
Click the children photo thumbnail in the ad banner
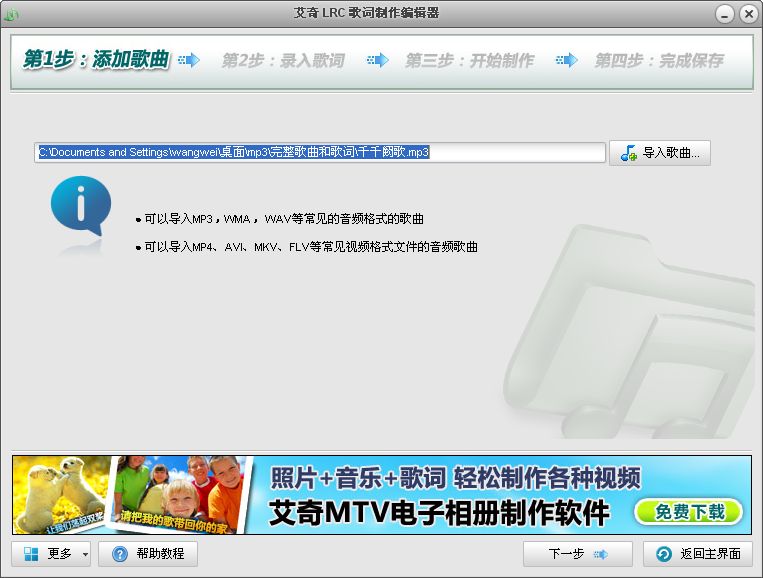click(181, 494)
